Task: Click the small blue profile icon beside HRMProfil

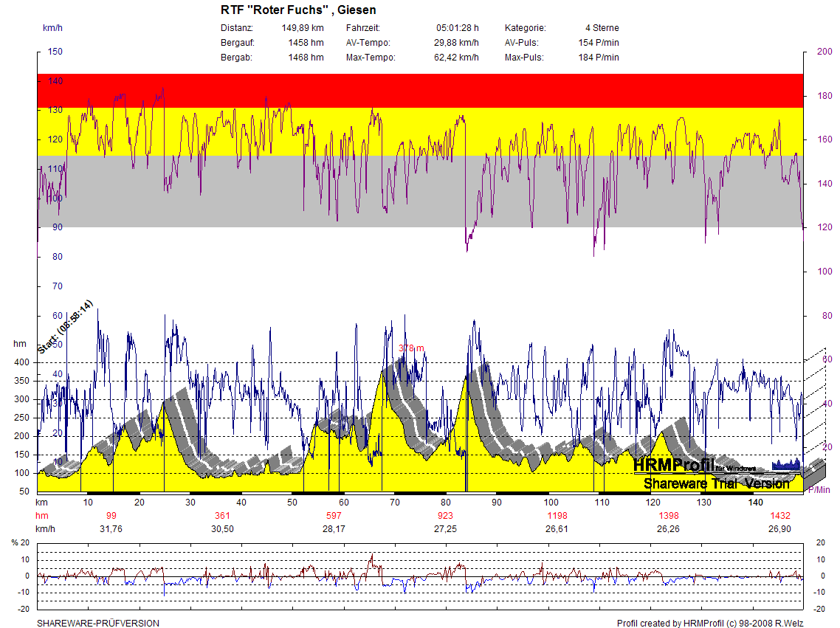Action: [x=785, y=464]
